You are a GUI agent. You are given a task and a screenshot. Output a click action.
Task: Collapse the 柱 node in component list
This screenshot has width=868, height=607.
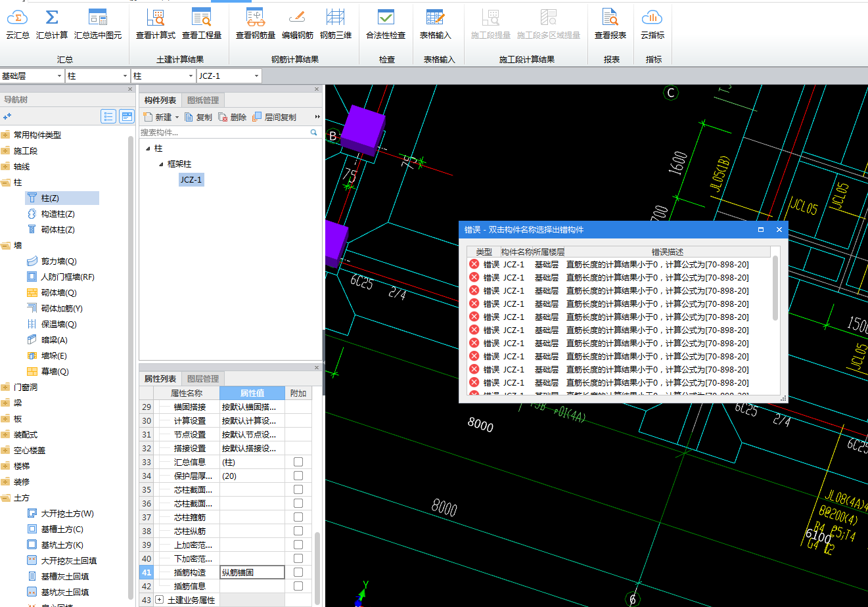(x=148, y=148)
